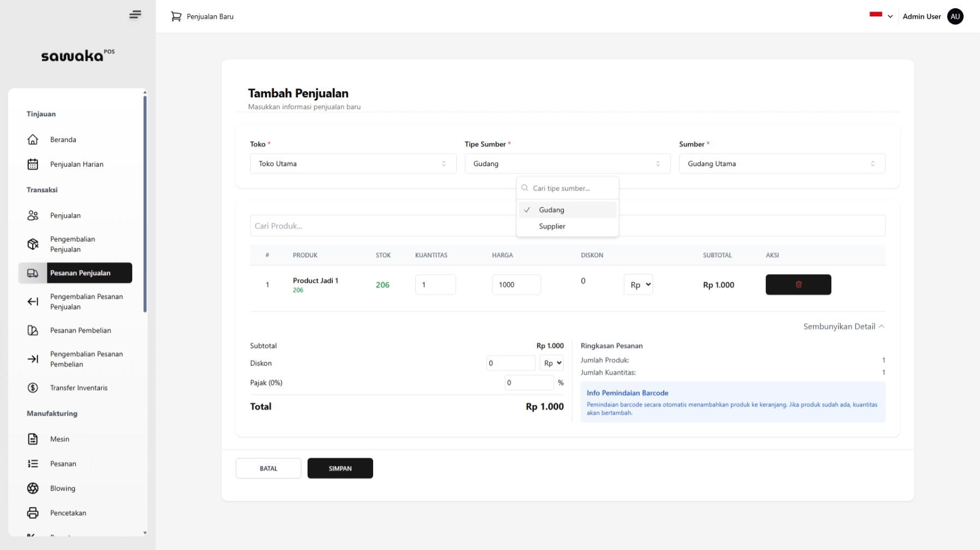Open language flag selector dropdown
Viewport: 980px width, 550px height.
tap(881, 16)
